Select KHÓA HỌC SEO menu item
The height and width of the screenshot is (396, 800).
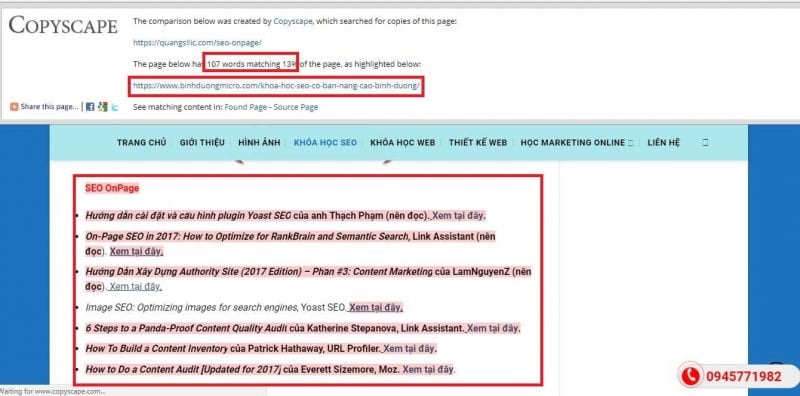(x=325, y=143)
